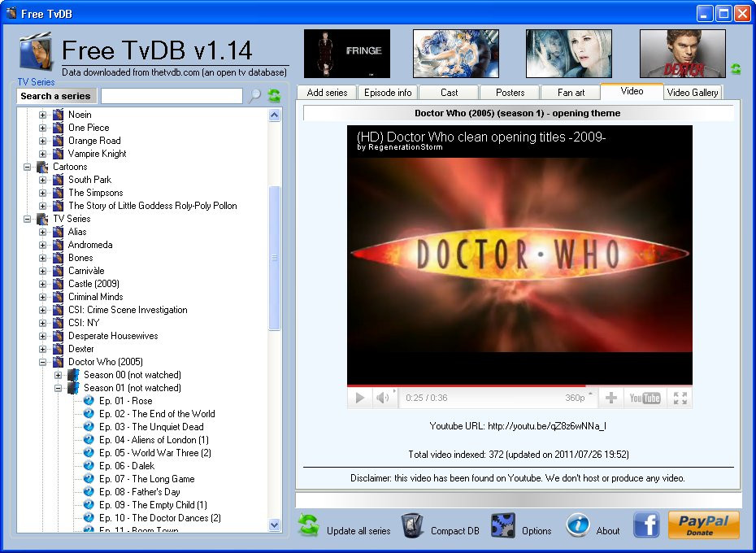Viewport: 756px width, 553px height.
Task: Open the Facebook page icon
Action: point(646,525)
